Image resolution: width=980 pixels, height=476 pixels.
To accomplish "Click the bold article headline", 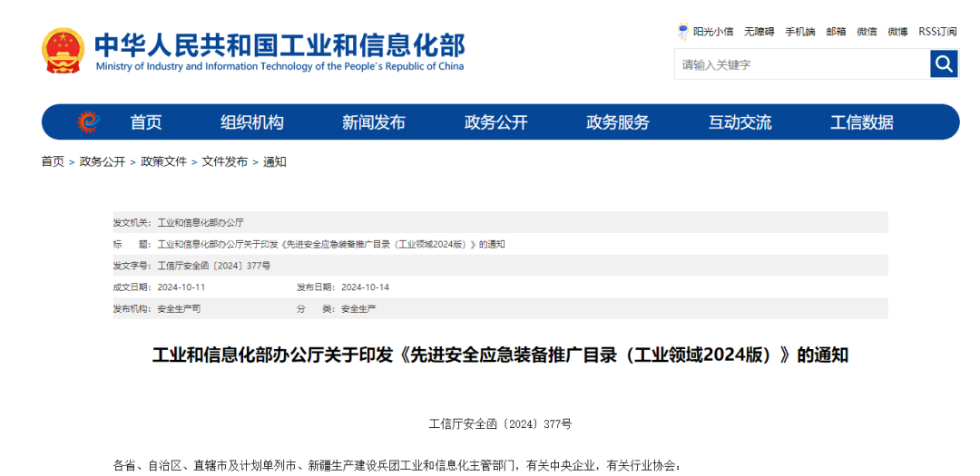I will (x=500, y=355).
